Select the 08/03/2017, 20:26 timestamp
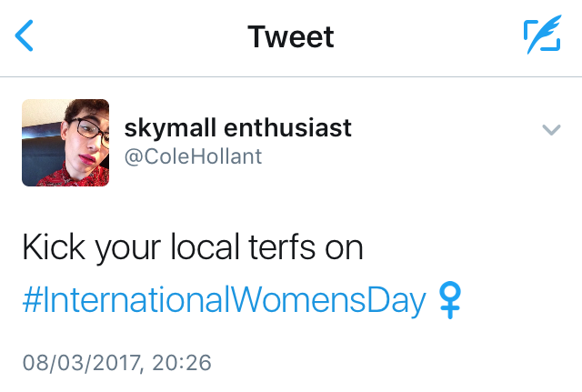This screenshot has height=392, width=582. click(116, 363)
